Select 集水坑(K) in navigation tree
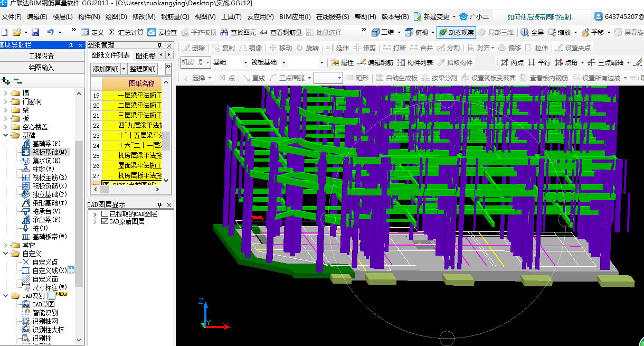Viewport: 644px width, 346px height. pyautogui.click(x=46, y=161)
